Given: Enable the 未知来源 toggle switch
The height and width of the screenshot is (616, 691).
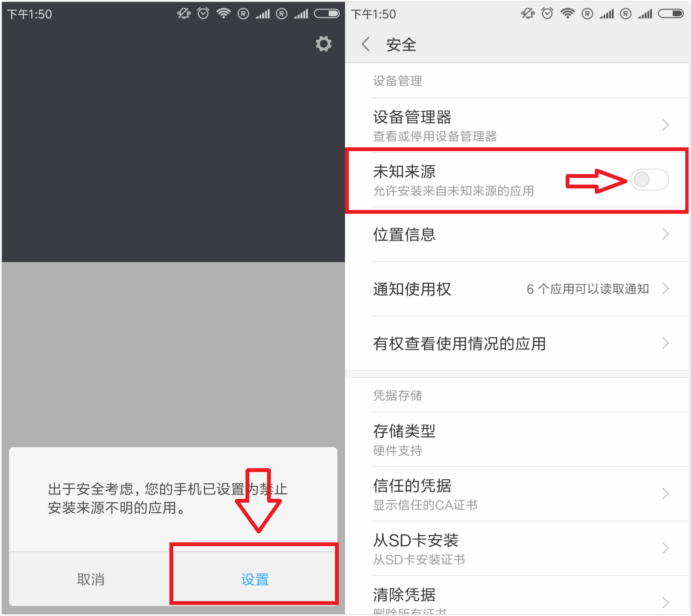Looking at the screenshot, I should tap(649, 179).
